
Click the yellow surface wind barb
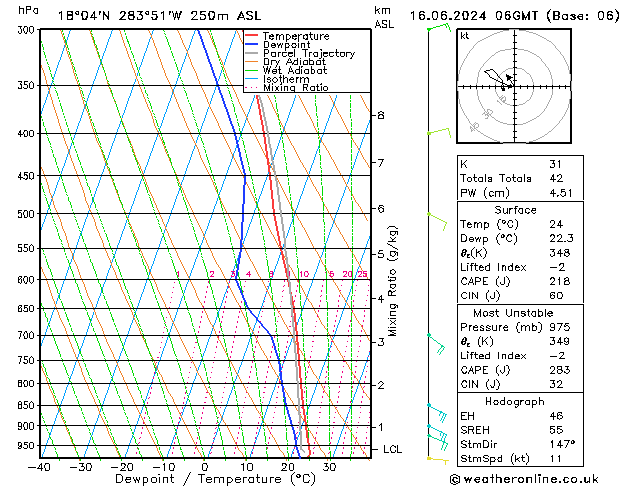click(438, 460)
